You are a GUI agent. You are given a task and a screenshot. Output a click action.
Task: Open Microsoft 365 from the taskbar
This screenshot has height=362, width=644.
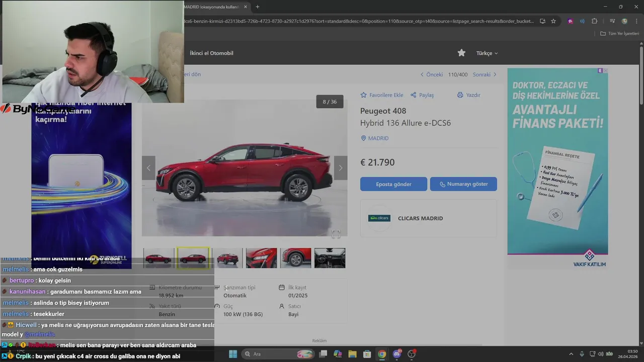tap(338, 354)
